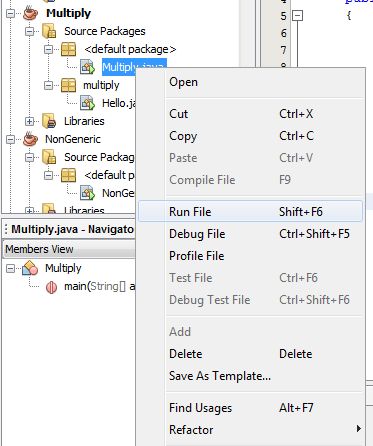Select Source Packages label under Multiply
Screen dimensions: 373x446
coord(105,31)
